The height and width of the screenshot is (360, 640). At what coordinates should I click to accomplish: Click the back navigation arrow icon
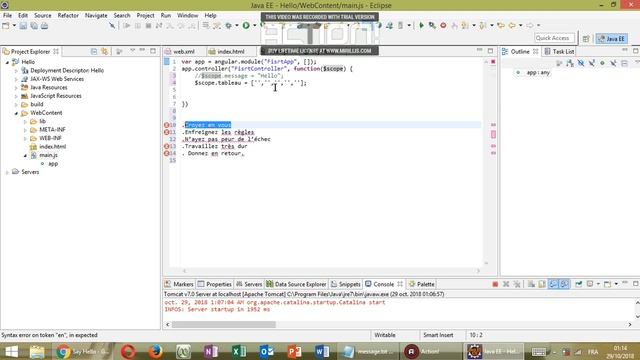point(512,25)
